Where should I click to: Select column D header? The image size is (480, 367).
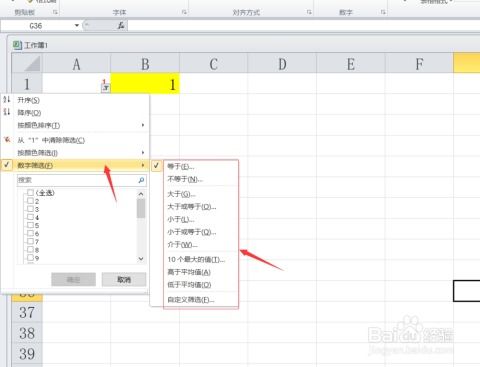[x=282, y=64]
